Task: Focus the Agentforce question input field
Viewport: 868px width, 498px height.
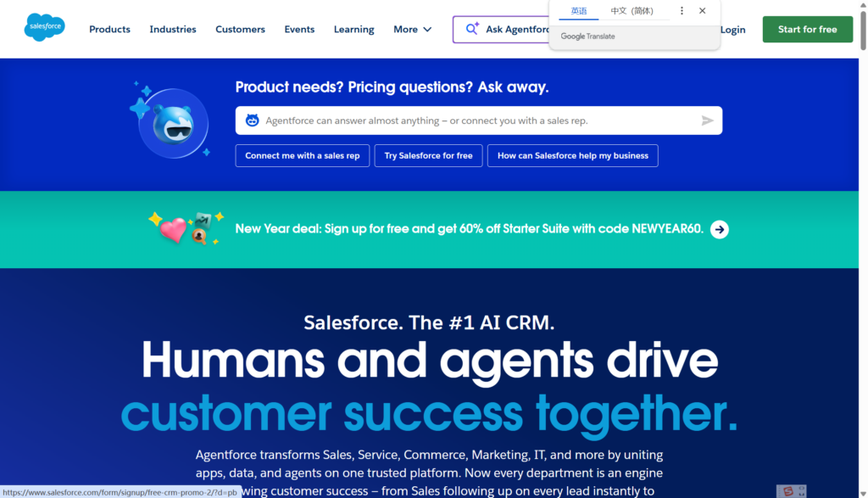Action: click(475, 120)
